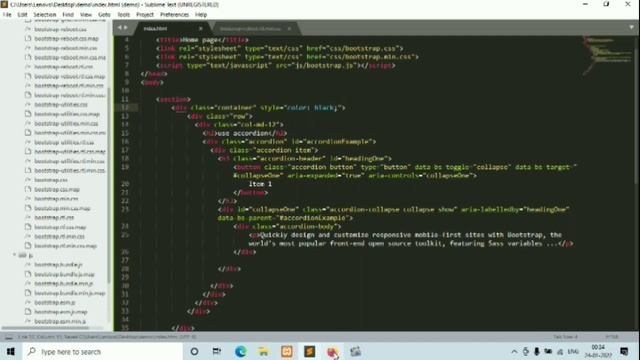Open File Explorer from taskbar
This screenshot has width=640, height=360.
(x=264, y=351)
